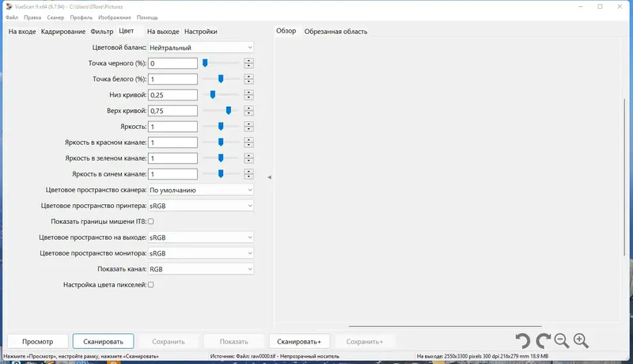This screenshot has width=633, height=364.
Task: Click the Низ кривой slider handle
Action: 213,94
